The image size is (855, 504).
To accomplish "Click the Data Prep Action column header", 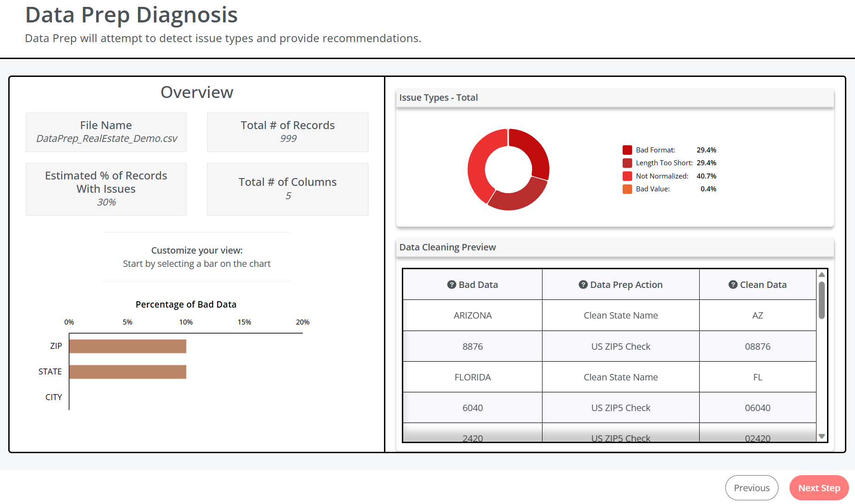I will (x=621, y=284).
